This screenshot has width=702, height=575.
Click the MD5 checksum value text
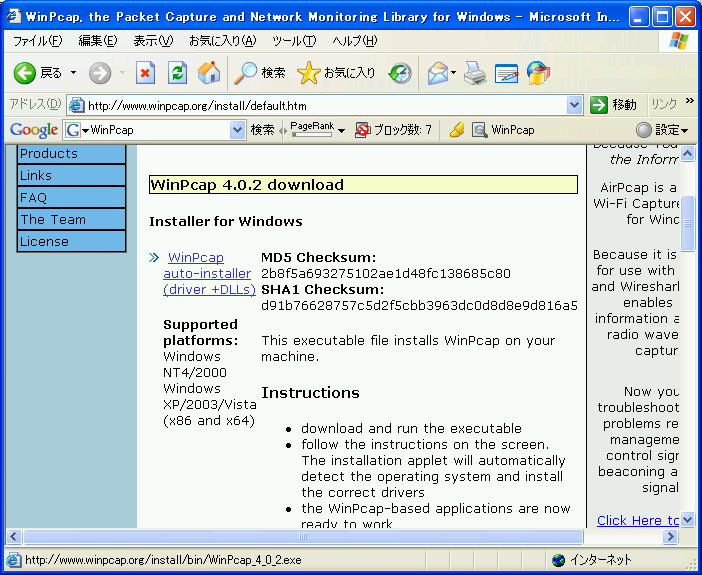coord(385,274)
